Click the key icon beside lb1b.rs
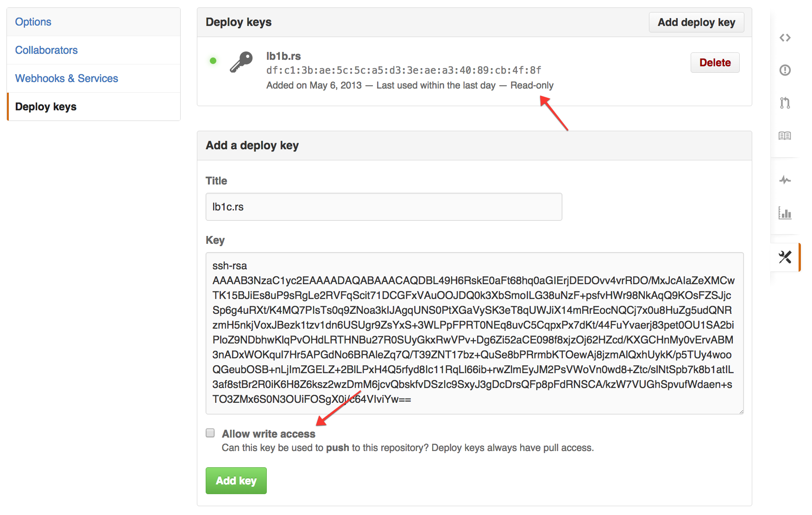Viewport: 812px width, 515px height. (x=241, y=62)
